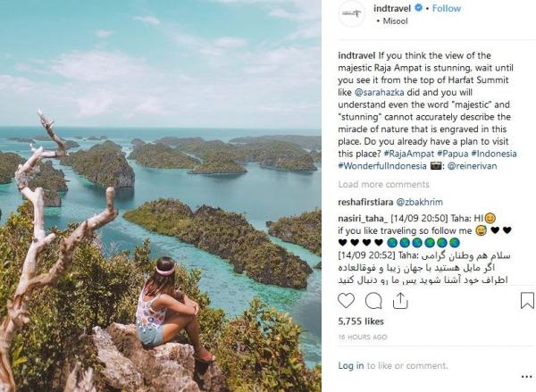
Task: Click the comment speech bubble icon
Action: coord(373,301)
